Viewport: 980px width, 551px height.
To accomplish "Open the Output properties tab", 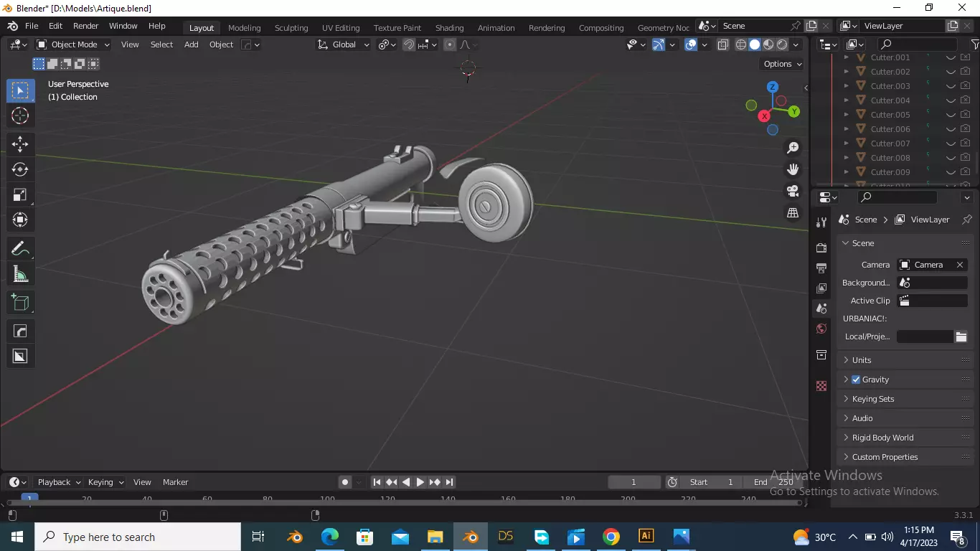I will point(821,268).
